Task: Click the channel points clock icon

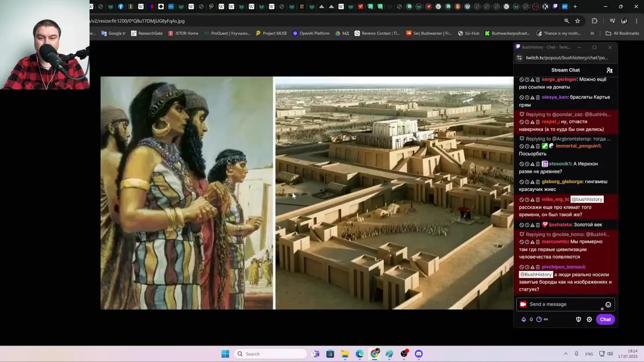Action: coord(539,319)
